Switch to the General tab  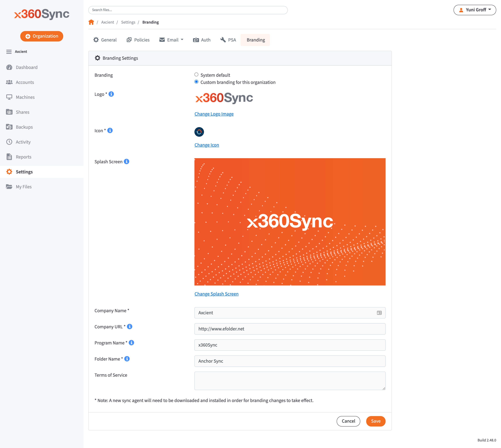coord(105,40)
